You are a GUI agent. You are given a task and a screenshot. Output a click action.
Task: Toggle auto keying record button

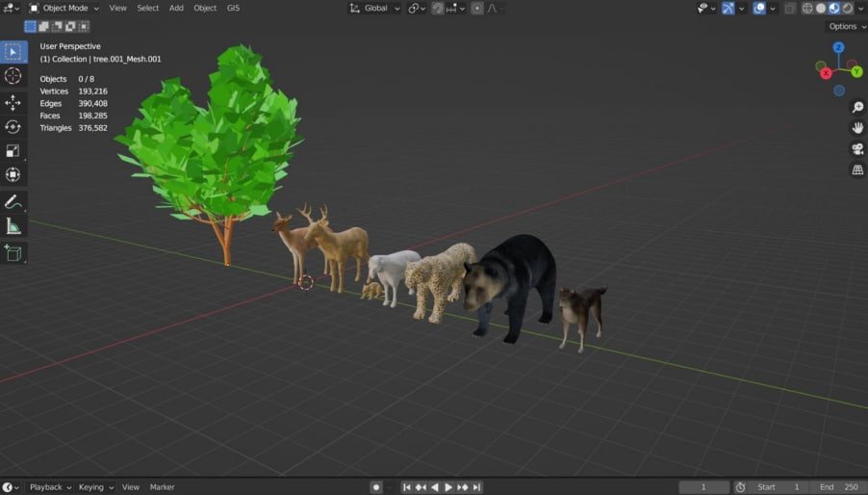(x=376, y=487)
